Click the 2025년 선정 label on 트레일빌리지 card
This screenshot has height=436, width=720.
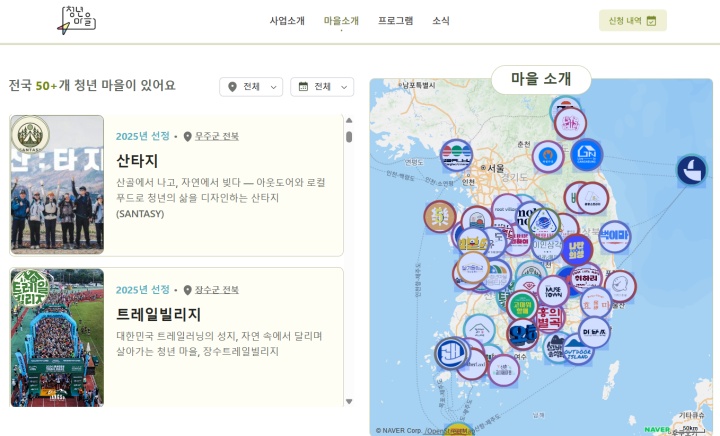tap(143, 290)
